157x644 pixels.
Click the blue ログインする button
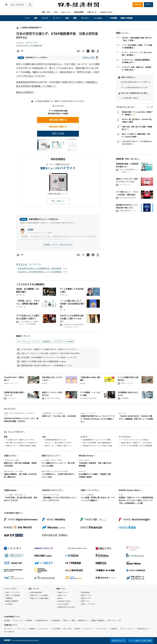click(x=58, y=134)
